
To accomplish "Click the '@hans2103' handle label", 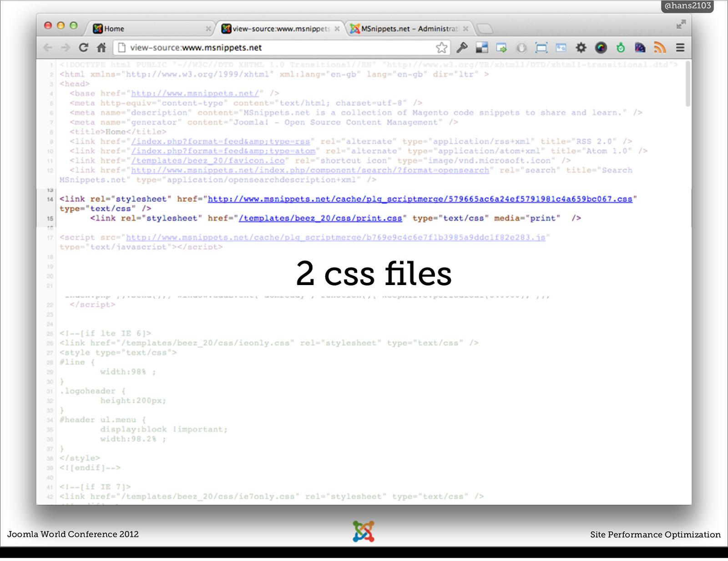I will click(x=688, y=6).
